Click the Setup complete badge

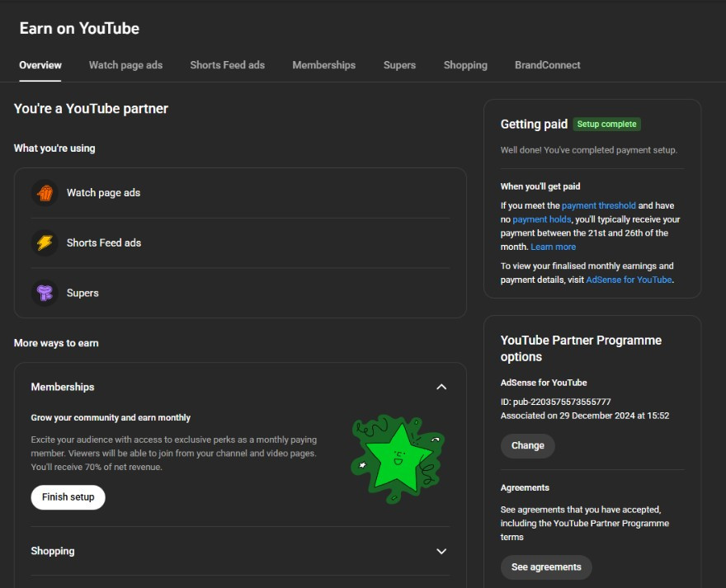(606, 124)
